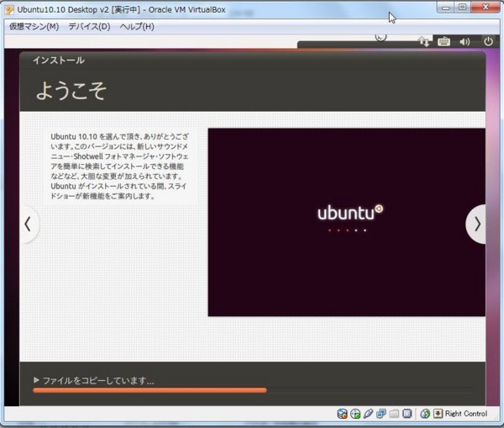Click the VirtualBox title bar app icon

(x=9, y=10)
